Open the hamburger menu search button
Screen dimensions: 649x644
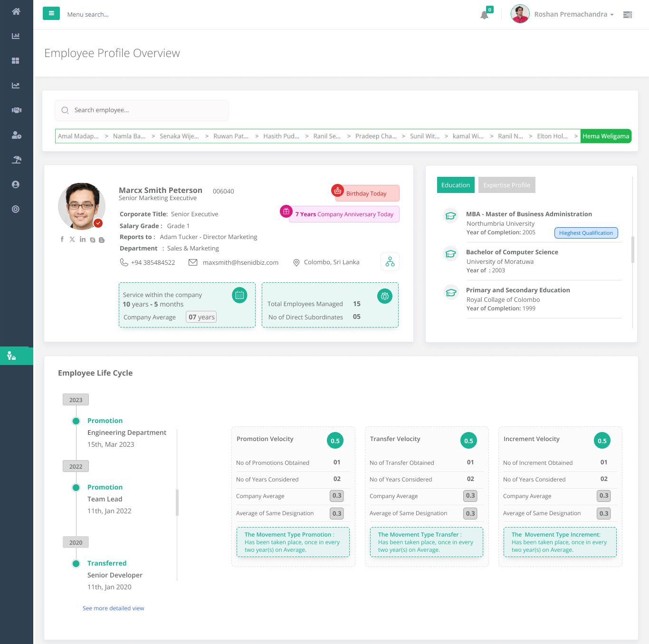tap(51, 13)
